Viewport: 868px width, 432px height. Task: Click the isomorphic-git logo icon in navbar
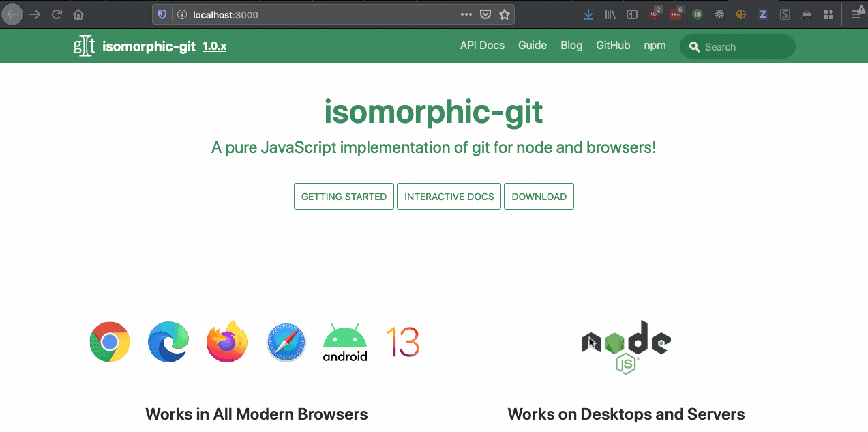(84, 46)
